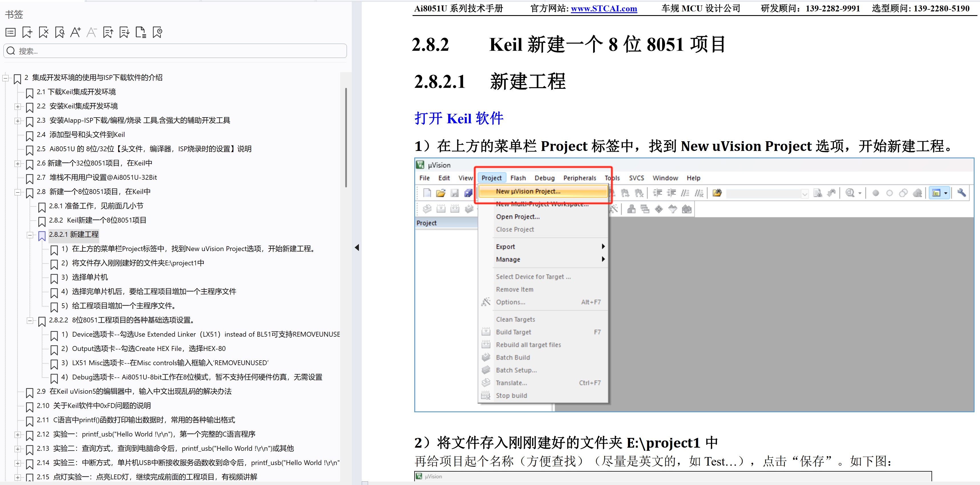980x485 pixels.
Task: Click the add bookmark icon
Action: 27,32
